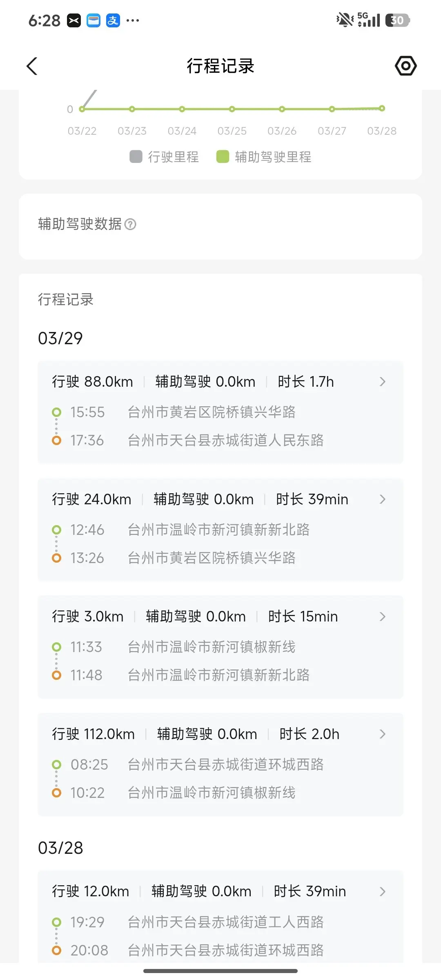Tap the back arrow icon
The image size is (441, 980).
32,66
